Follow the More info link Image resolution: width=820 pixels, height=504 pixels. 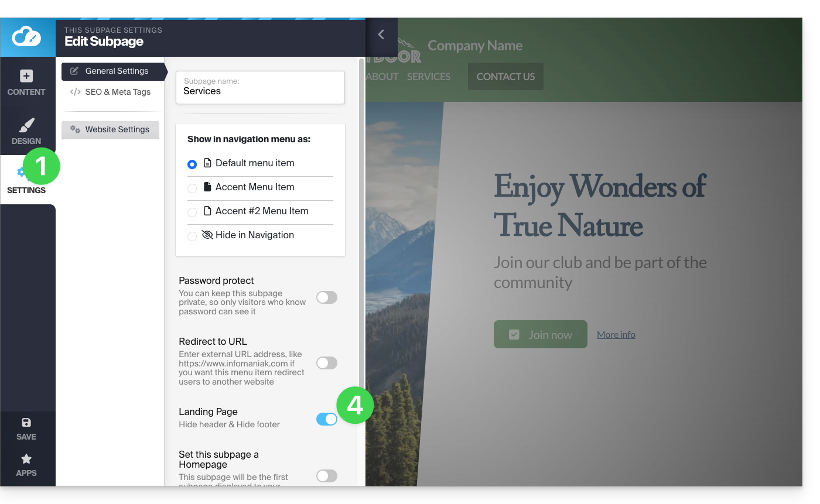point(616,335)
